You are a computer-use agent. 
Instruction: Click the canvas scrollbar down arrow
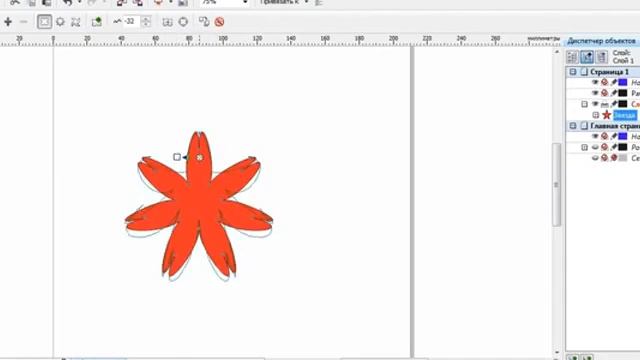(557, 352)
